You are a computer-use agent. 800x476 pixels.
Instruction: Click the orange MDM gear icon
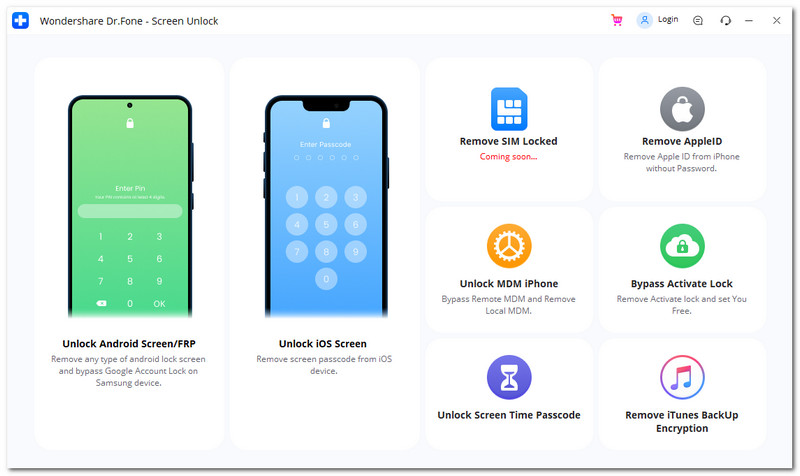coord(509,246)
